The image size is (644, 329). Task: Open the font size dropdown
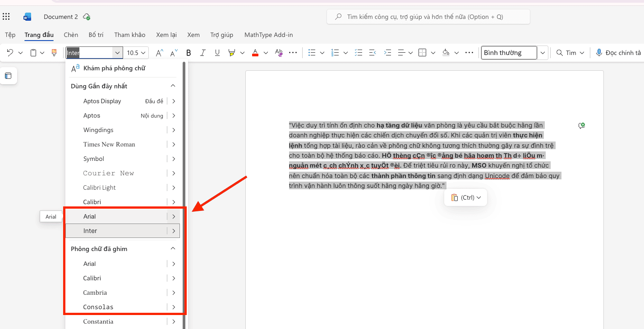tap(136, 52)
